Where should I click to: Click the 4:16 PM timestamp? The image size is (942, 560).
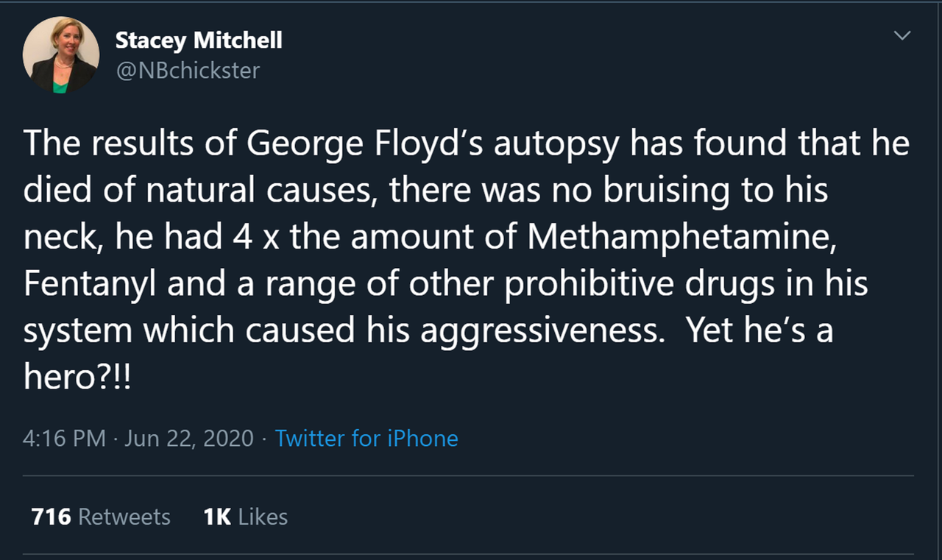coord(65,439)
